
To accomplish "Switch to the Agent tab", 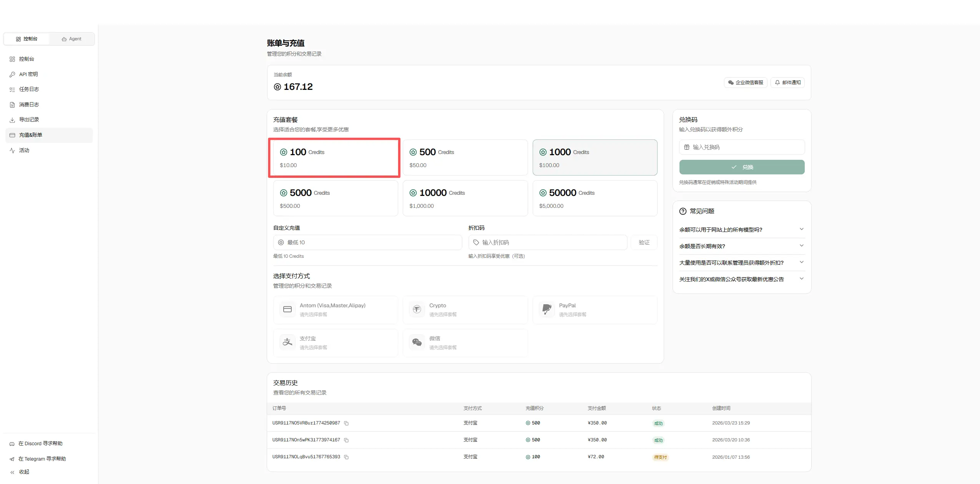I will point(71,39).
